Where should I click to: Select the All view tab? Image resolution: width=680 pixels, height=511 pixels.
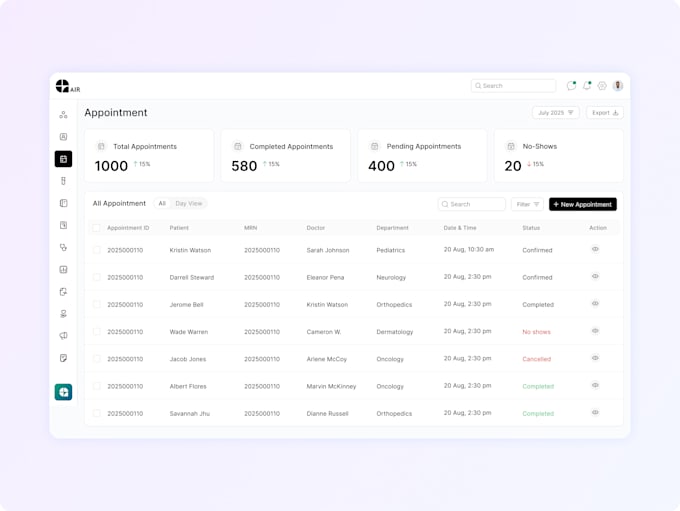(162, 203)
